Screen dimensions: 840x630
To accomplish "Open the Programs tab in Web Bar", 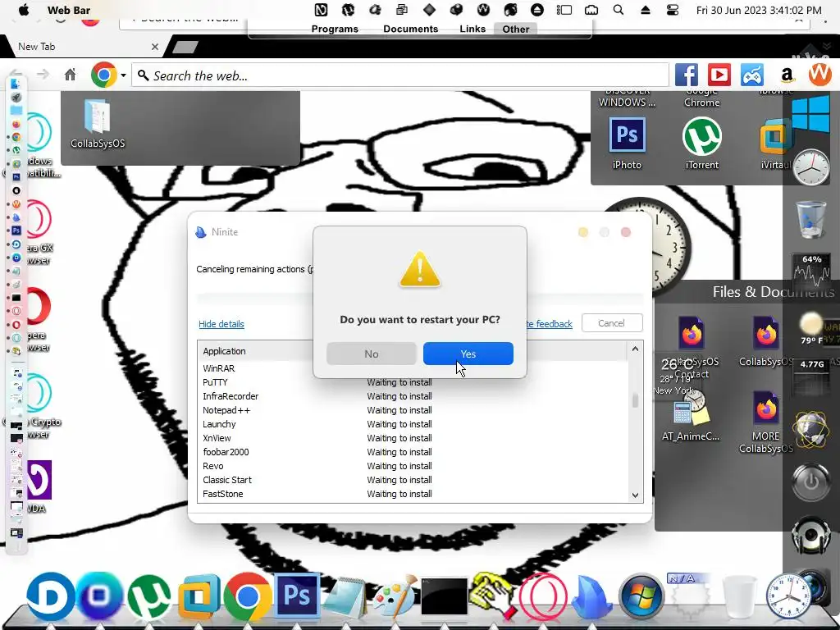I will (335, 29).
